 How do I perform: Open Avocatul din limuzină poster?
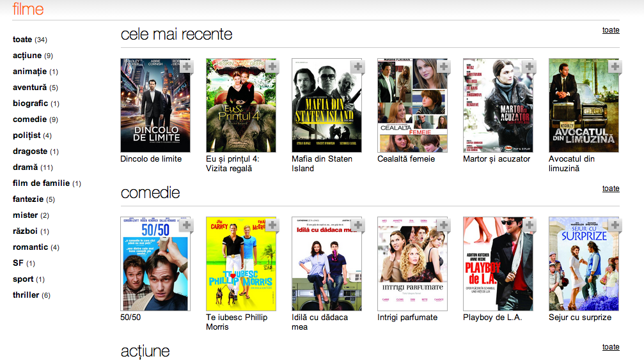(x=584, y=105)
